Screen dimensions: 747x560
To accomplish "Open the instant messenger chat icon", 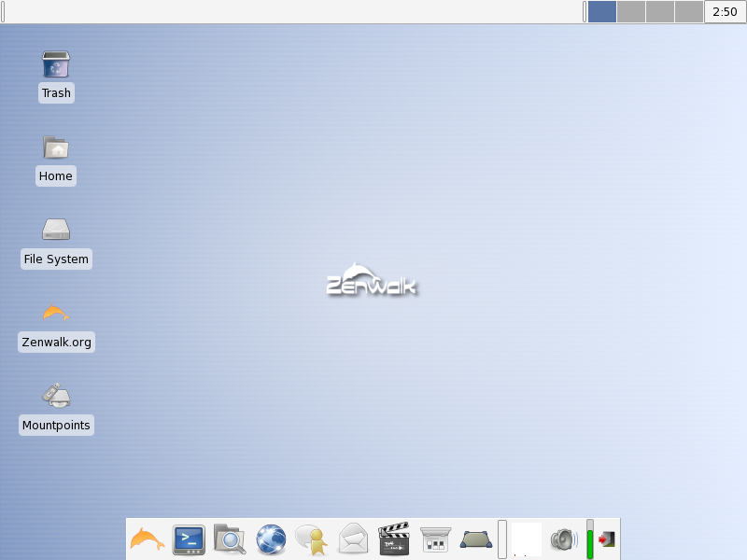I will tap(312, 539).
